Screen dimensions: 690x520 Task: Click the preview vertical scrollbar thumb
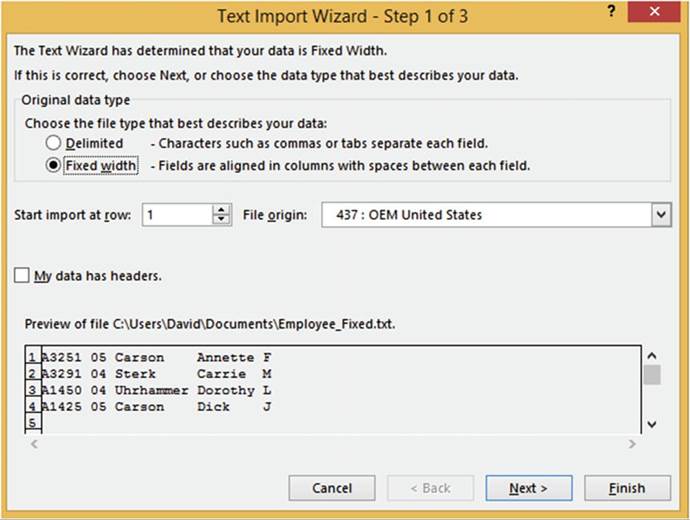pos(652,375)
